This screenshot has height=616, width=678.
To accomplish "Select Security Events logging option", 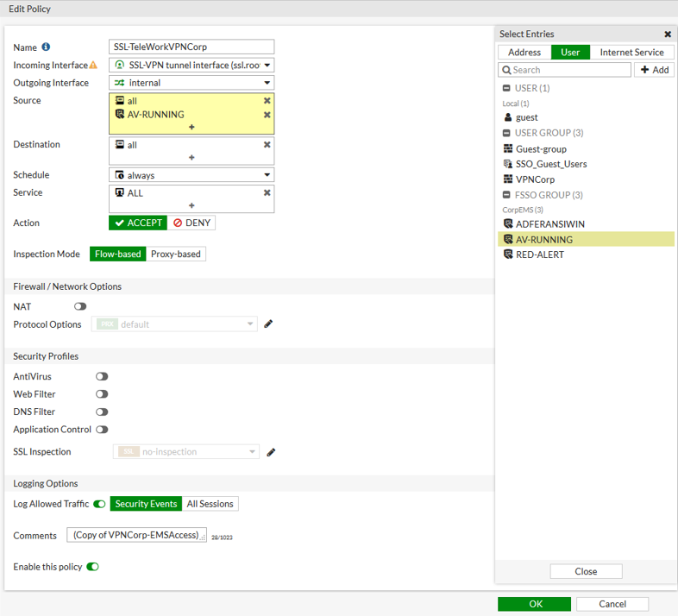I will tap(146, 504).
